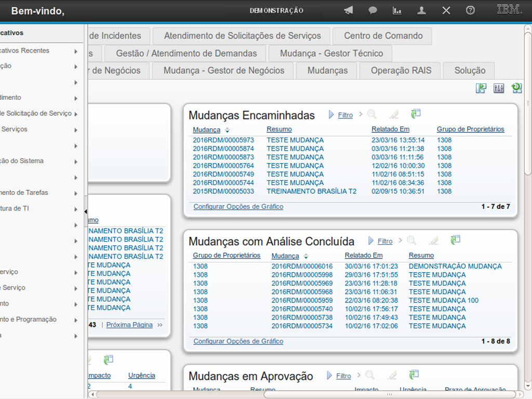Screen dimensions: 532x399
Task: Click the portlet layout icon with green arrow
Action: coord(481,88)
